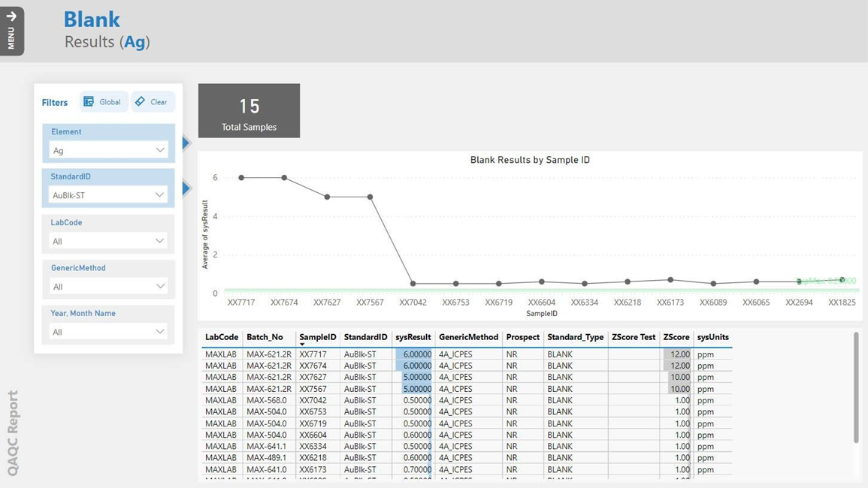The image size is (868, 488).
Task: Click the blue arrow beside StandardID filter
Action: tap(185, 186)
